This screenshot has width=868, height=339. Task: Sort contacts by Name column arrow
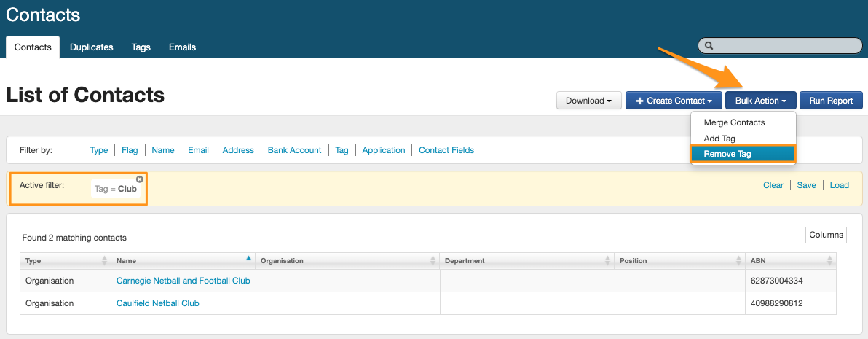pos(248,259)
